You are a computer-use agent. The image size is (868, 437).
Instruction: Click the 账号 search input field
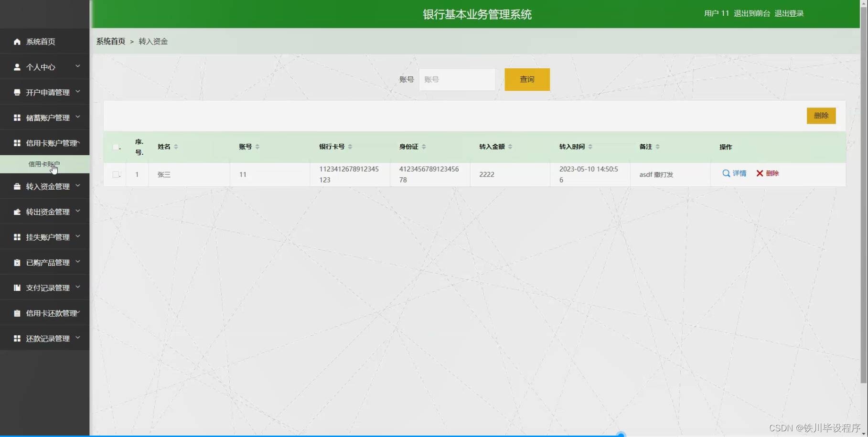[x=457, y=79]
